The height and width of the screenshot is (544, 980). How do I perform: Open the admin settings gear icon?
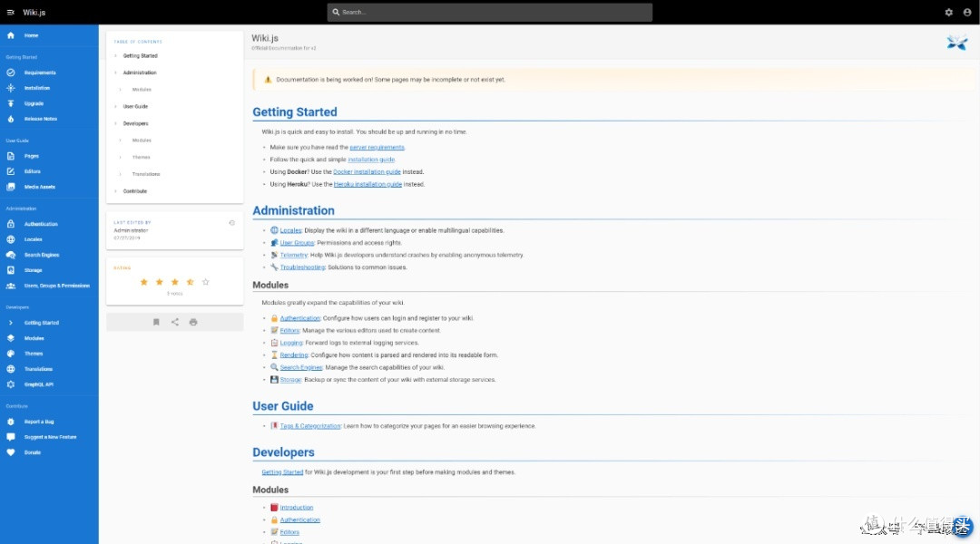[949, 12]
